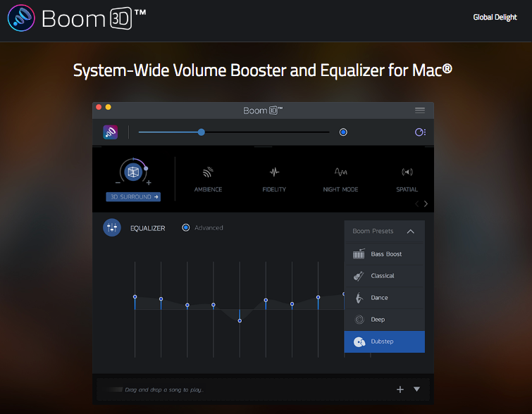Viewport: 532px width, 414px height.
Task: Expand the playlist with down triangle
Action: click(416, 389)
